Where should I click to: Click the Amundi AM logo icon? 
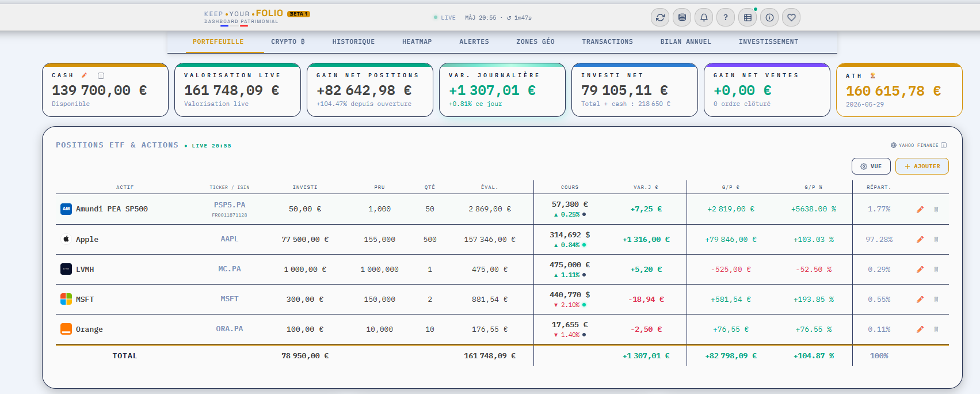[x=66, y=209]
